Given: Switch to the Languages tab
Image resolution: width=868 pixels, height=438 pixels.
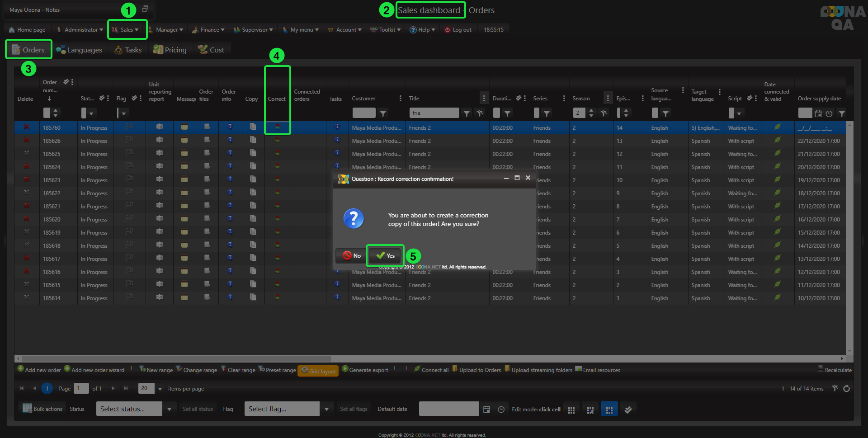Looking at the screenshot, I should click(x=79, y=50).
